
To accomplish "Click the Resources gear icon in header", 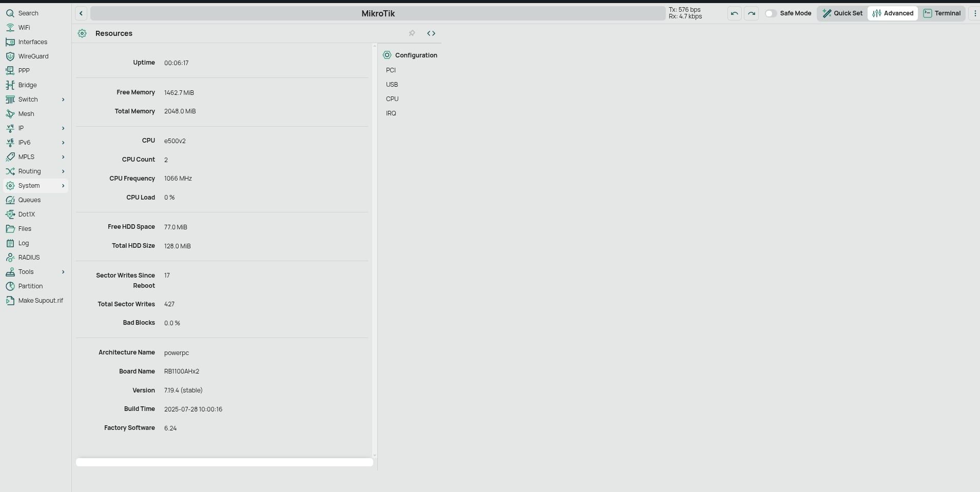I will [82, 33].
